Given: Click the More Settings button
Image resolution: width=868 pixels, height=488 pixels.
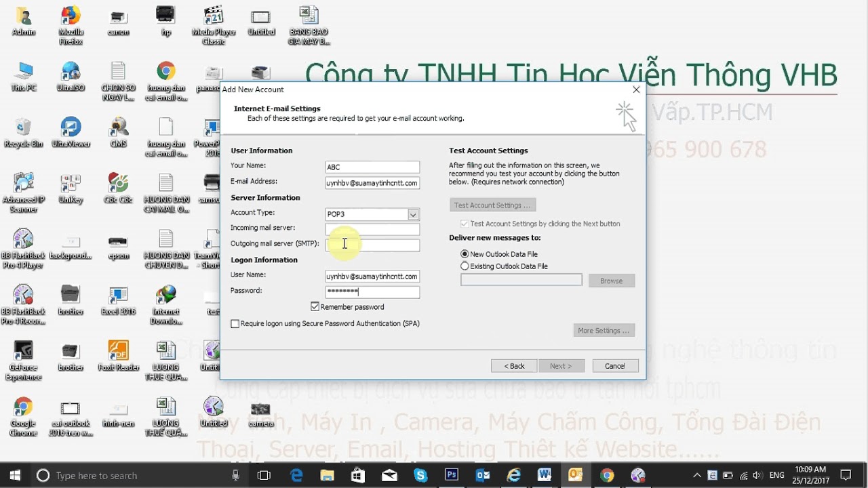Looking at the screenshot, I should [x=604, y=331].
